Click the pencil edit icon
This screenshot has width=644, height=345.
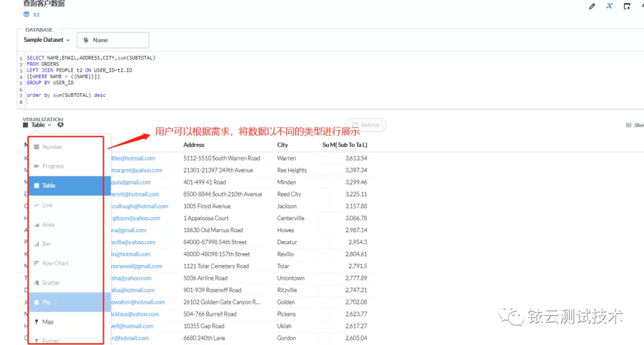pos(592,6)
